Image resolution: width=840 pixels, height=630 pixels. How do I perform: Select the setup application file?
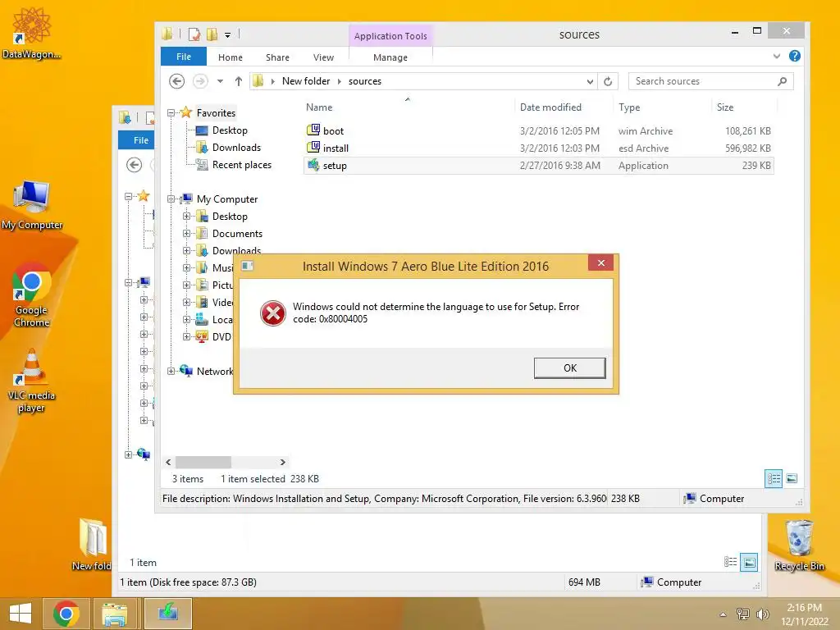[538, 166]
